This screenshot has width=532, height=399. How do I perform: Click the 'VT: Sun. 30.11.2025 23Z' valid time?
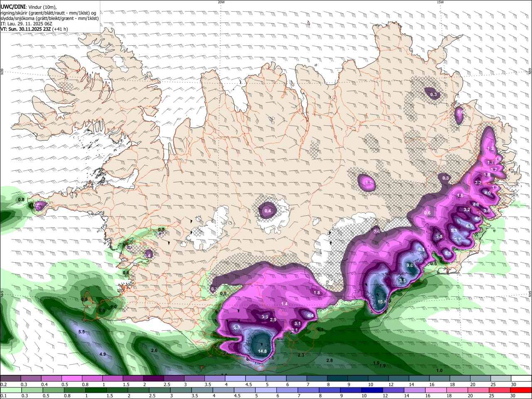(25, 29)
